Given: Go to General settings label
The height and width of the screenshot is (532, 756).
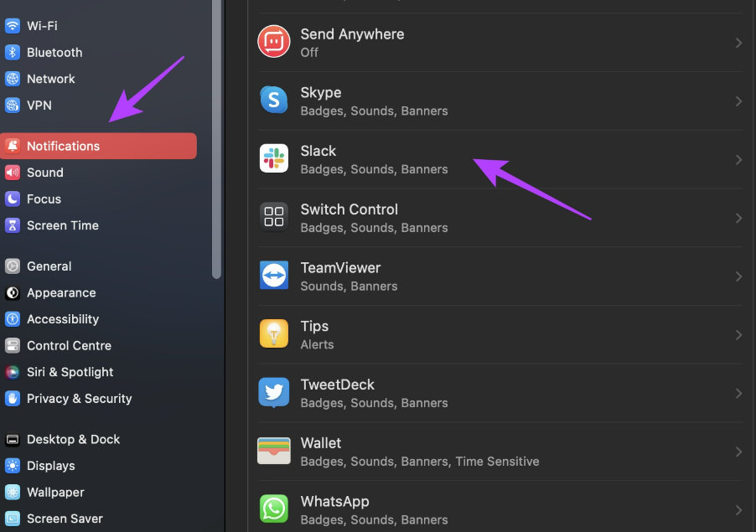Looking at the screenshot, I should tap(49, 266).
